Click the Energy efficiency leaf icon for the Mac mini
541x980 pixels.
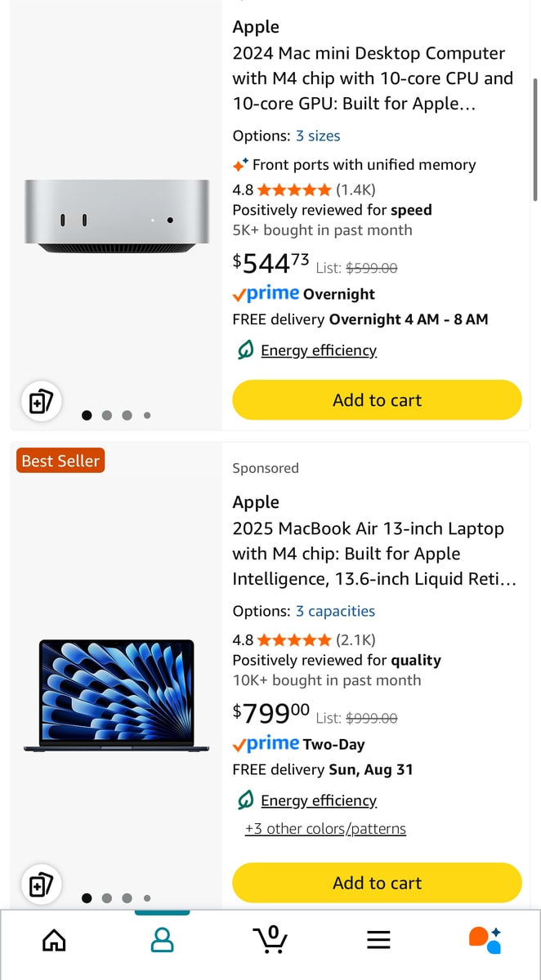click(x=244, y=350)
